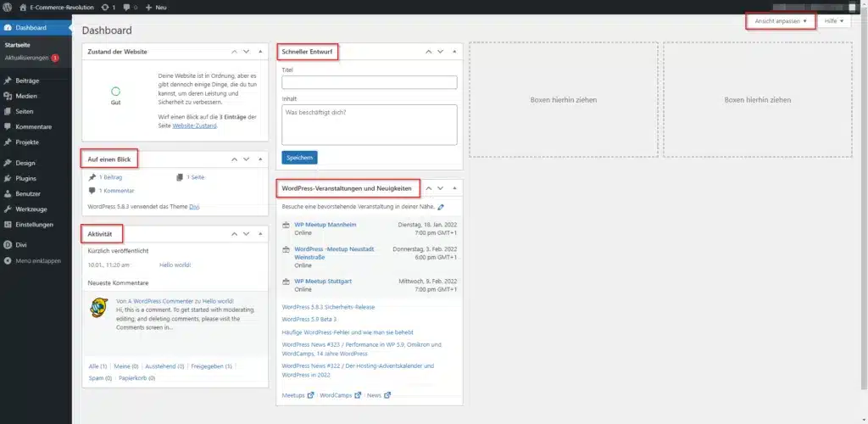Move Aktivität box up
The height and width of the screenshot is (424, 868).
[234, 234]
